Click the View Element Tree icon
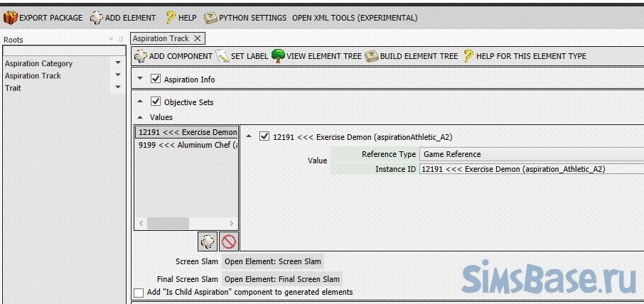 pos(278,56)
